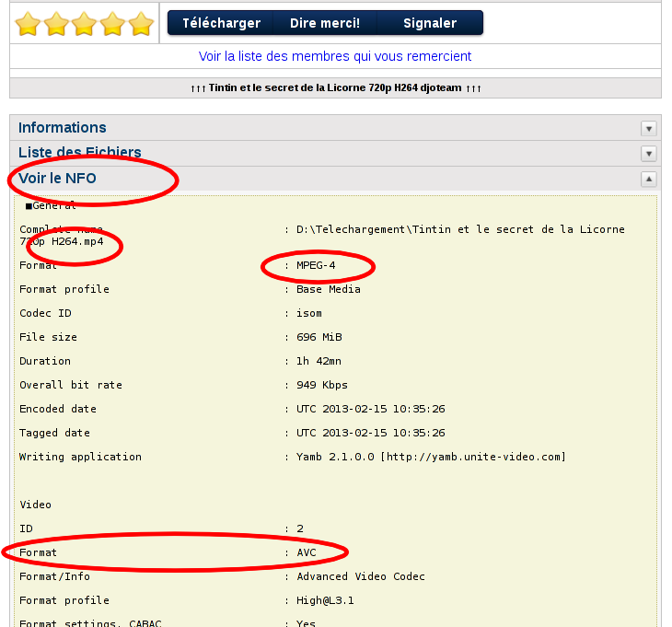
Task: Select the AVC video format value
Action: (x=307, y=552)
